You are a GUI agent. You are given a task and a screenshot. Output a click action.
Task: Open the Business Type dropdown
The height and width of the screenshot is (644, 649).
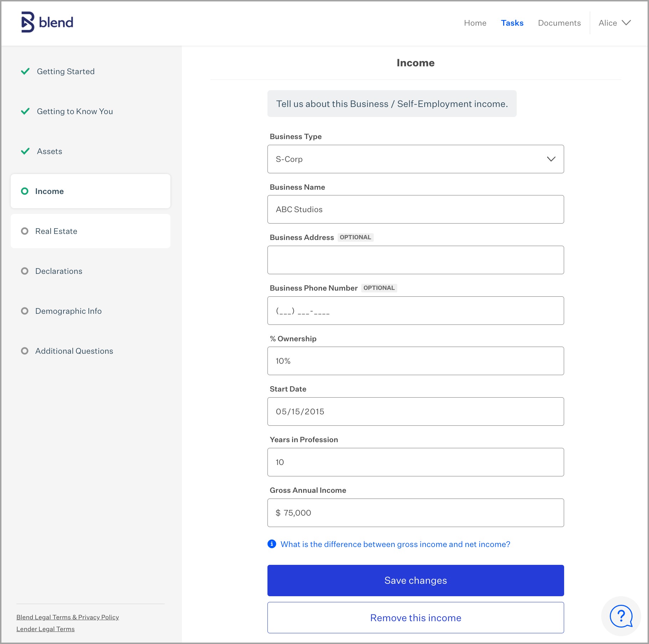click(x=415, y=159)
